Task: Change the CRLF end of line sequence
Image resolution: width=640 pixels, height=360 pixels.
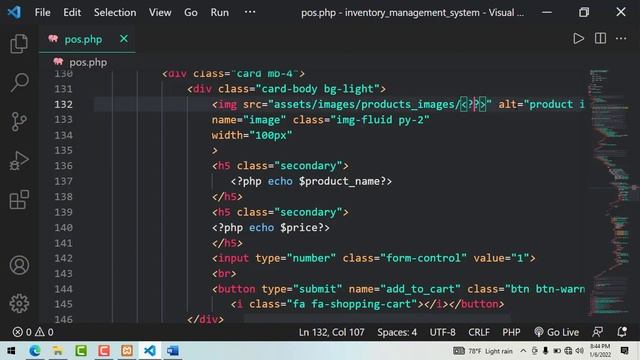Action: (x=479, y=332)
